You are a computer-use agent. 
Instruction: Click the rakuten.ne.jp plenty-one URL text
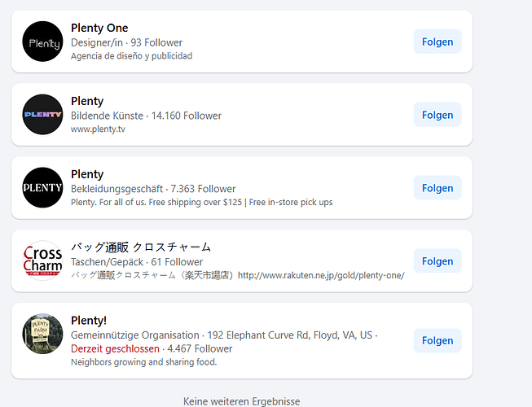click(x=321, y=275)
